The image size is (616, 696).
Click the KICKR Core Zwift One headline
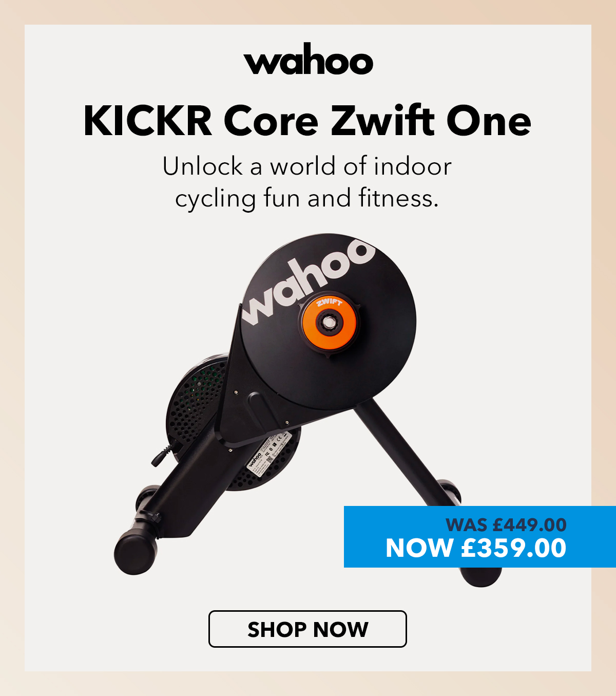point(307,121)
